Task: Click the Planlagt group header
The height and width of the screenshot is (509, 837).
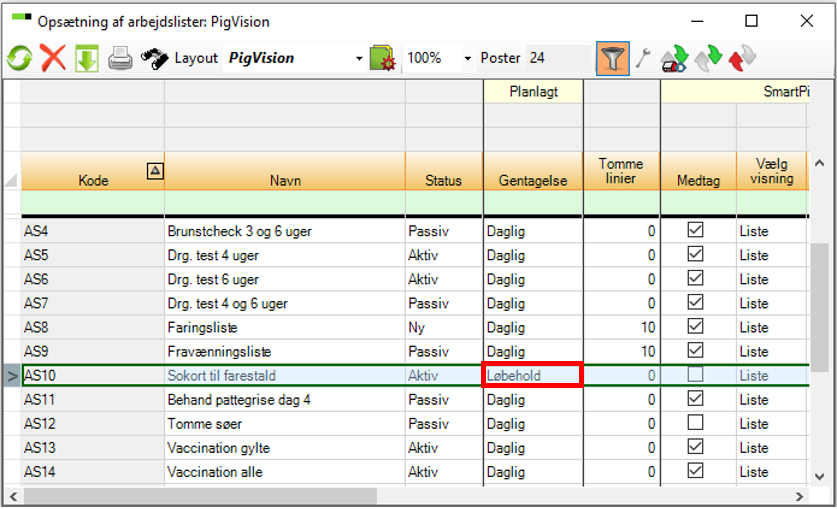Action: [533, 91]
